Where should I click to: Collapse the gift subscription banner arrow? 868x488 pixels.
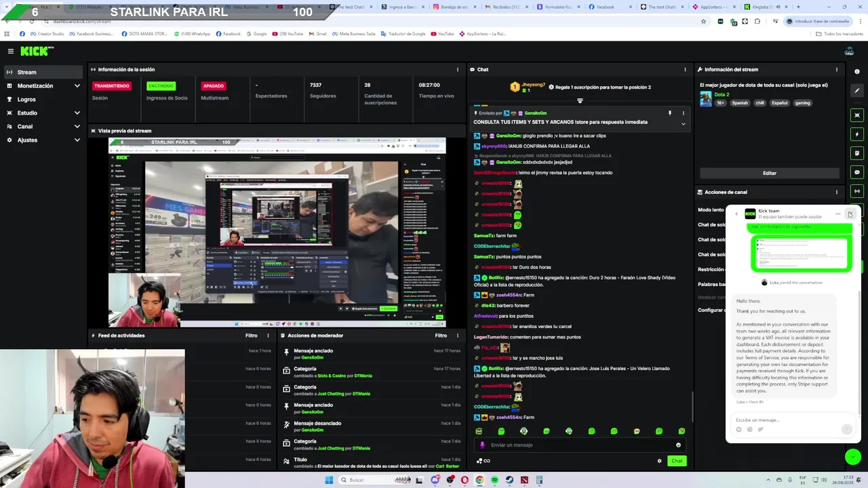[x=580, y=101]
